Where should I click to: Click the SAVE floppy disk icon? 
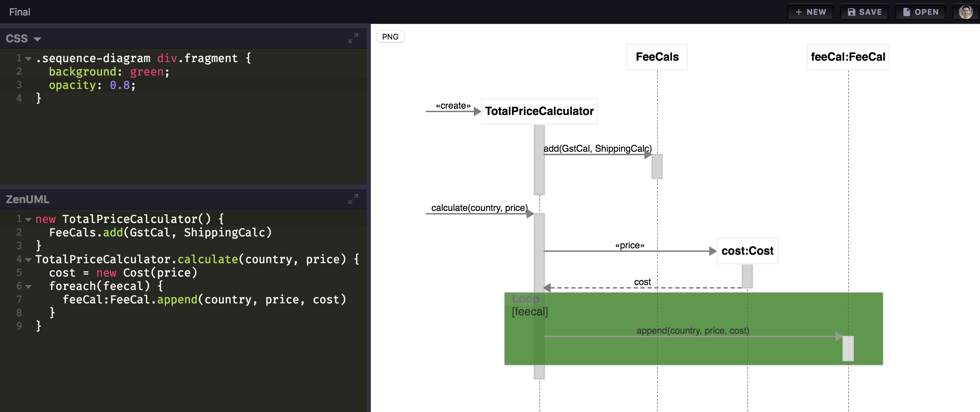point(851,12)
